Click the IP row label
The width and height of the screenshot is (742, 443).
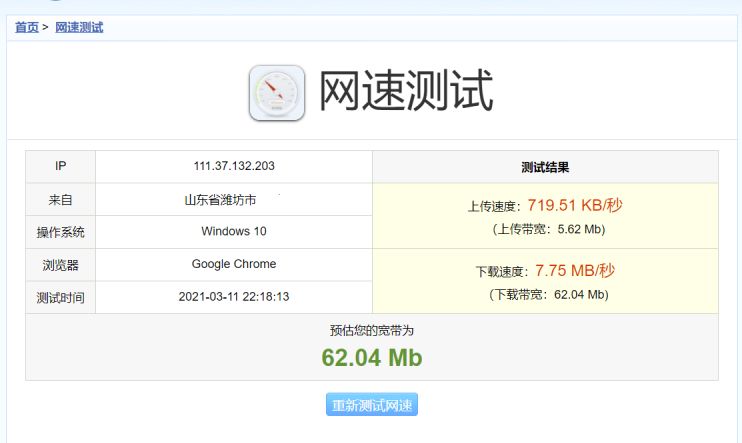(x=61, y=166)
